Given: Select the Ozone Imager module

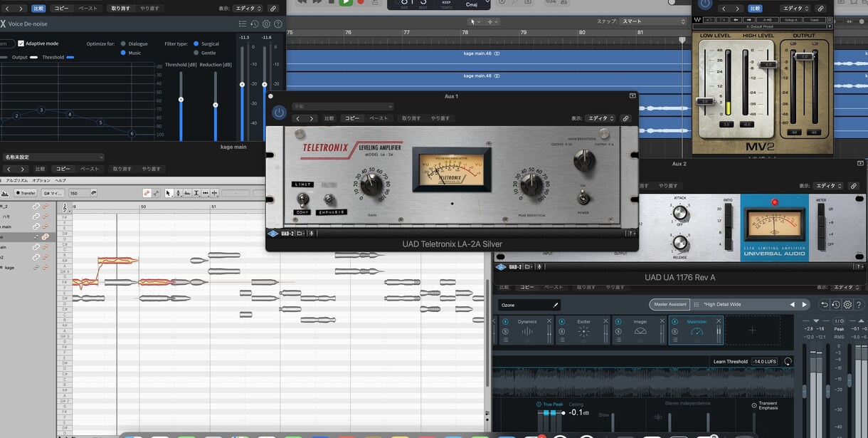Looking at the screenshot, I should (640, 330).
